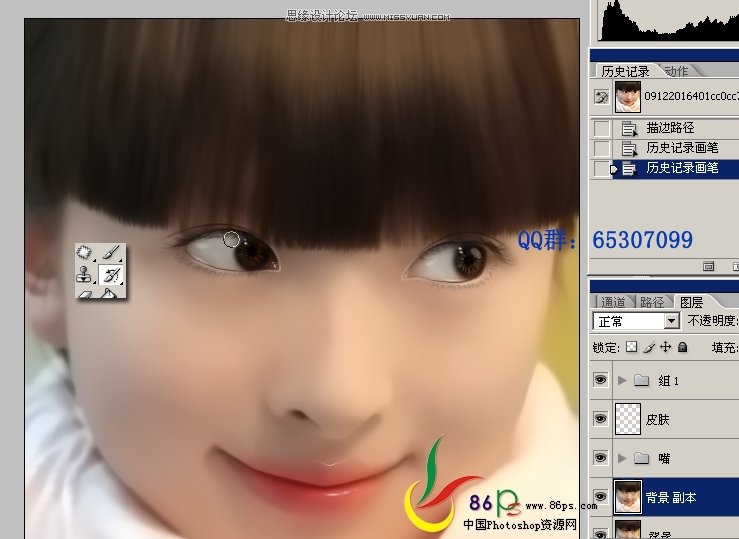Screen dimensions: 739x539
Task: Select the group named 组 1
Action: [x=669, y=381]
